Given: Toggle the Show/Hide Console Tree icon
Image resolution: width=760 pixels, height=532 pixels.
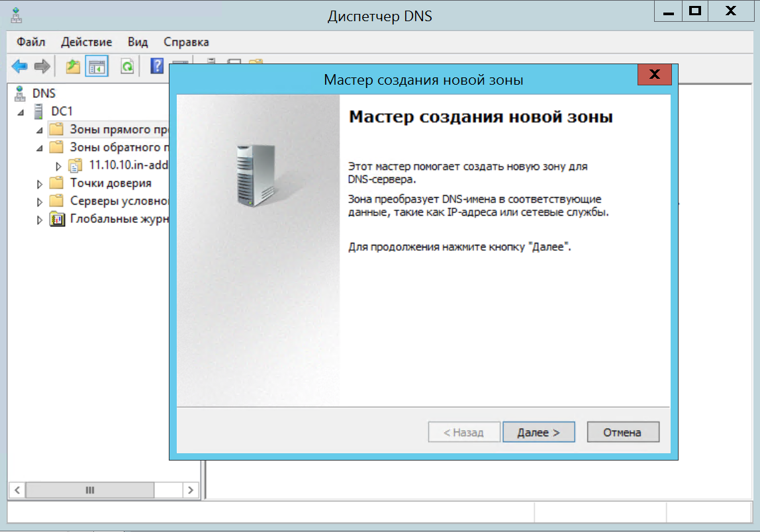Looking at the screenshot, I should pyautogui.click(x=97, y=66).
